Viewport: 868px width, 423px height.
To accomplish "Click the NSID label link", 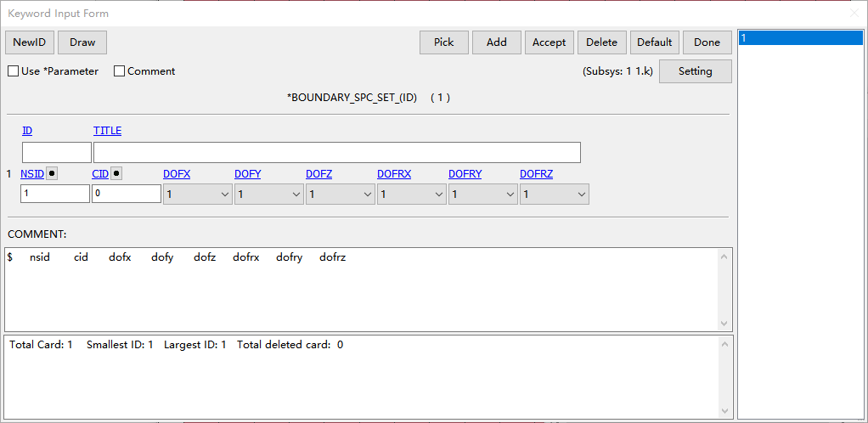I will click(x=32, y=174).
